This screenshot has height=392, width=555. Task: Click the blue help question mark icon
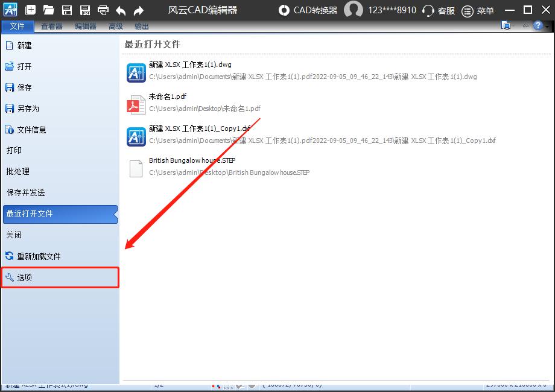[538, 25]
